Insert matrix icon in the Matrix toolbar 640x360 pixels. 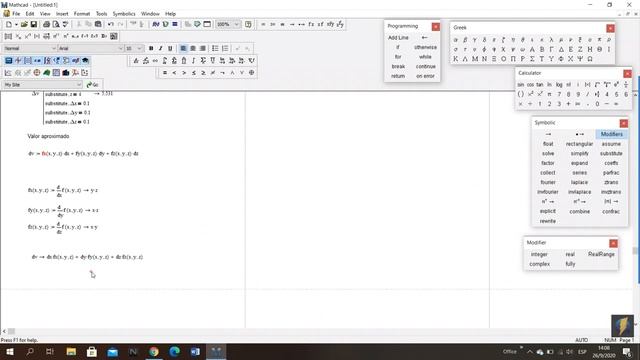click(x=8, y=36)
